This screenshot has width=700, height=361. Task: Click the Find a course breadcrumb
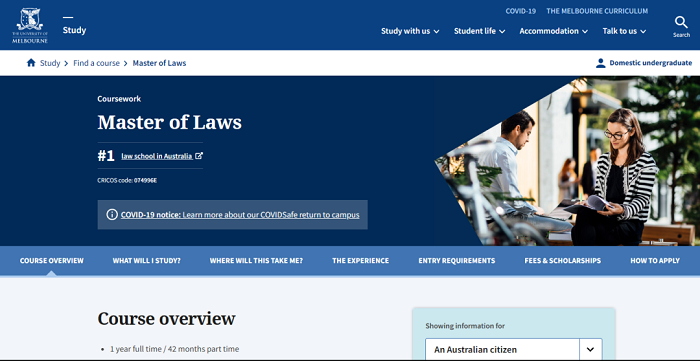[x=96, y=63]
